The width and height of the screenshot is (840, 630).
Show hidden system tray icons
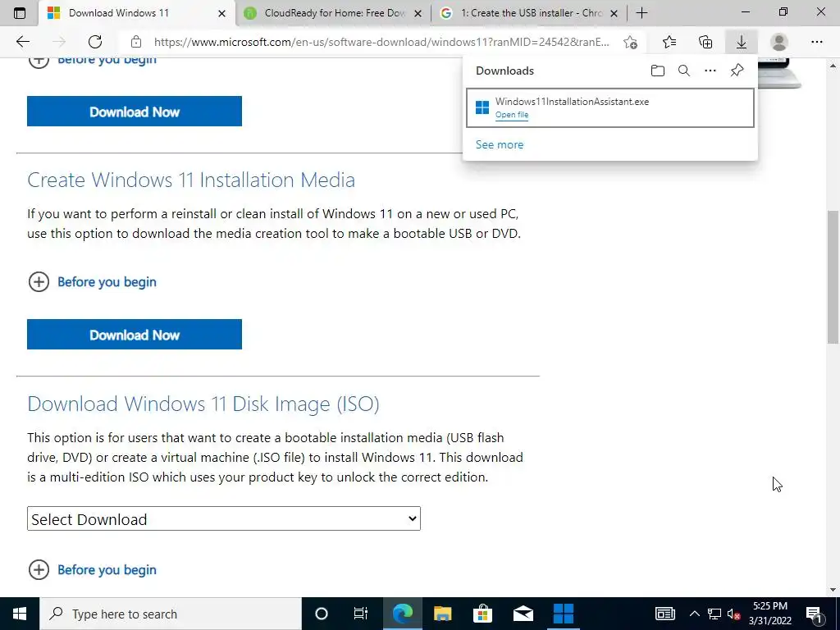(694, 614)
